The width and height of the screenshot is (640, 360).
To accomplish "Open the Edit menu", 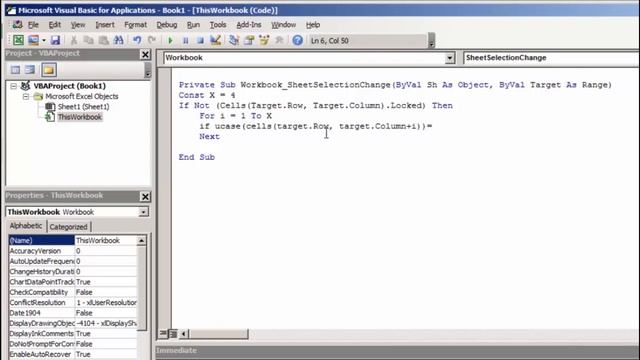I will click(x=55, y=25).
